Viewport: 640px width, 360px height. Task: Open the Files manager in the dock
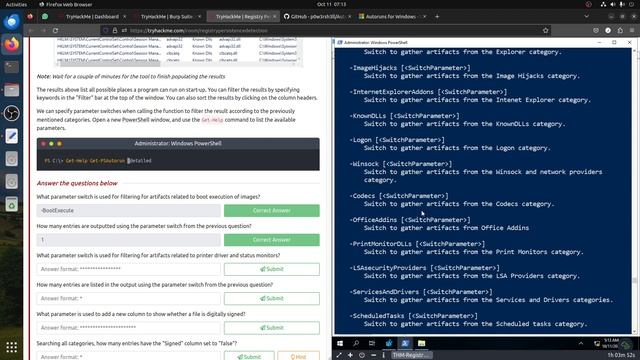click(11, 90)
